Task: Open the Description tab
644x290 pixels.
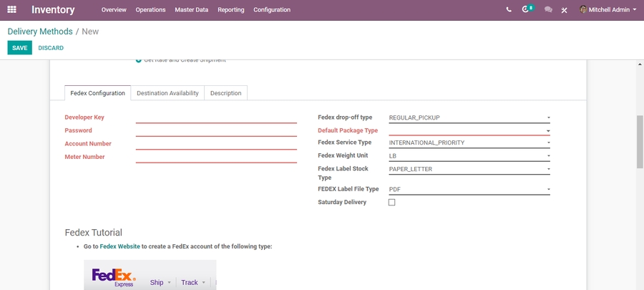Action: [x=225, y=93]
